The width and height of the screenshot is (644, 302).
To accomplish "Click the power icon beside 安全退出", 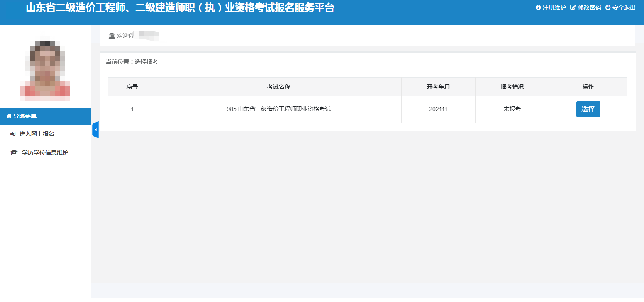I will 608,7.
